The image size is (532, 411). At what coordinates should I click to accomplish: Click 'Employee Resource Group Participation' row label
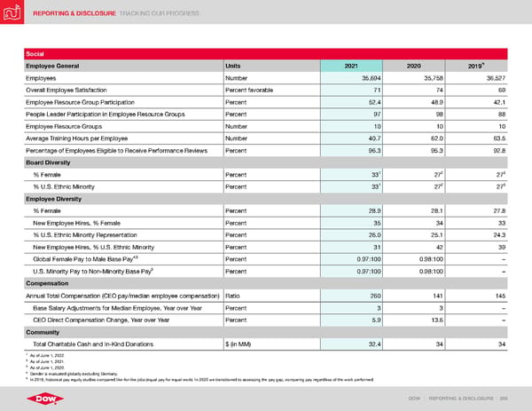click(80, 102)
